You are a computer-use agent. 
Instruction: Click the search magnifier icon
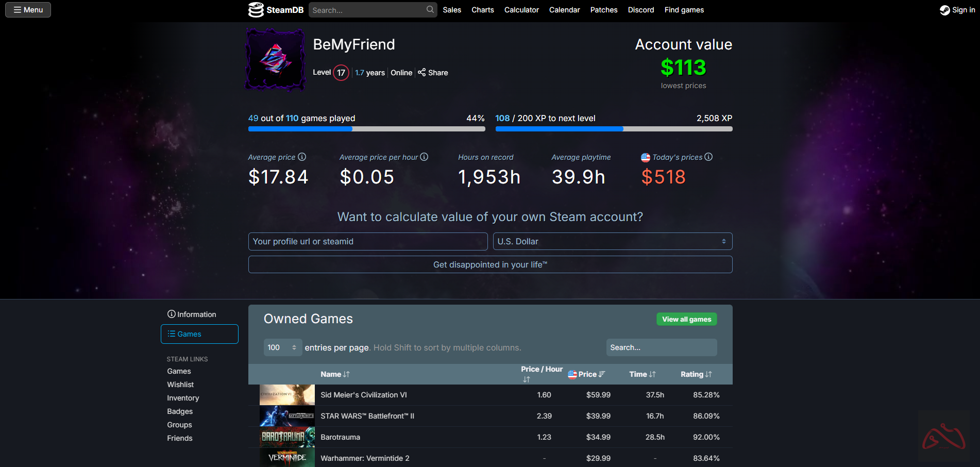click(430, 10)
